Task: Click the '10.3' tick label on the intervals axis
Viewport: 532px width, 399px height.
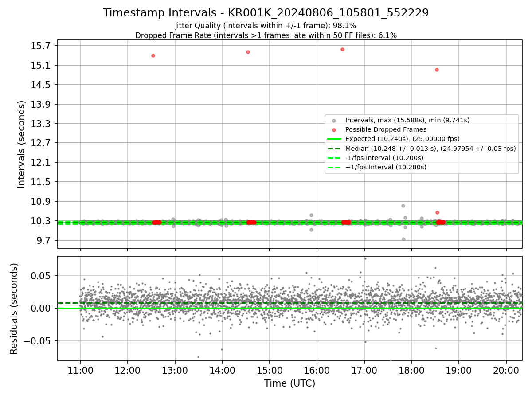Action: pyautogui.click(x=42, y=221)
